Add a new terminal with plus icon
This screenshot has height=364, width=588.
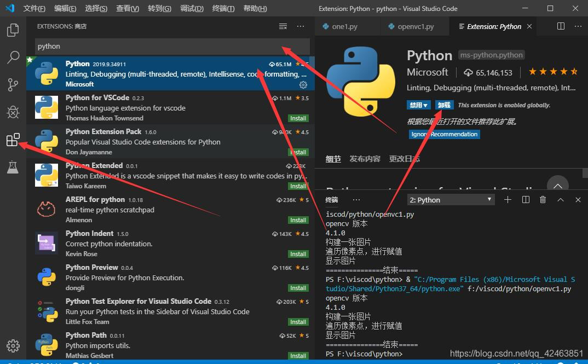(x=508, y=200)
